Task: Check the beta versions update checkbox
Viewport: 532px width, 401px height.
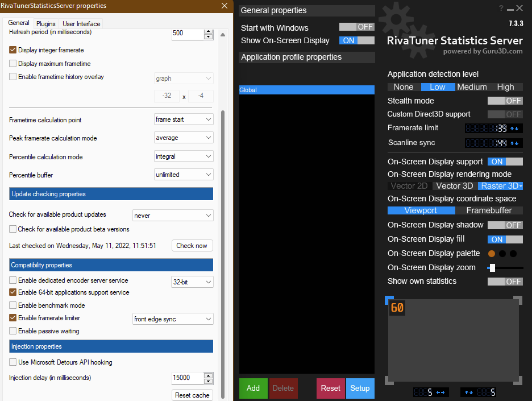Action: click(13, 229)
